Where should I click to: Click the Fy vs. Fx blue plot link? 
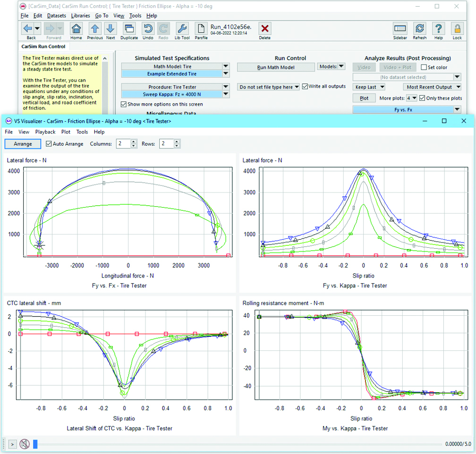click(403, 109)
